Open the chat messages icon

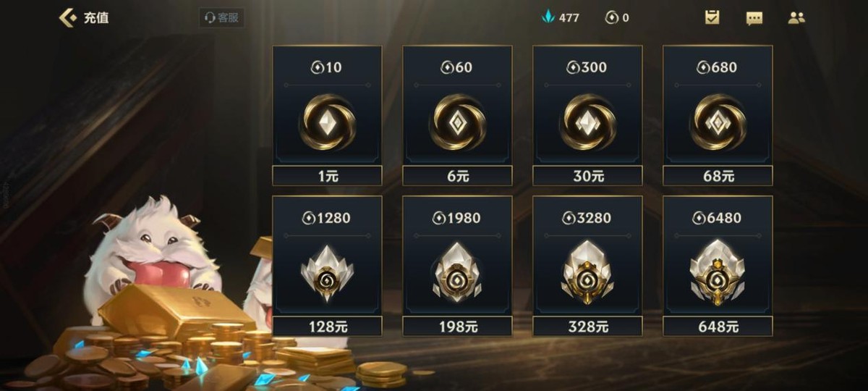(x=754, y=18)
